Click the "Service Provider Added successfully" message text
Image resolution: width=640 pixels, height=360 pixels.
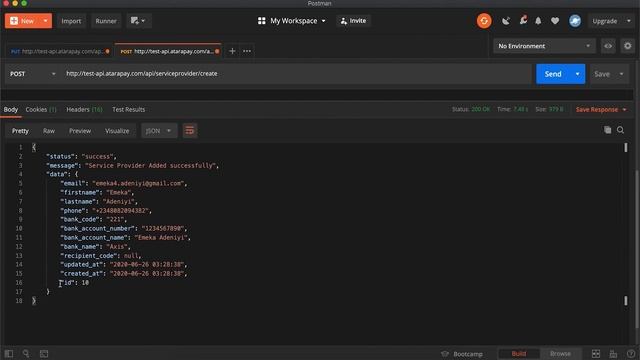click(150, 165)
